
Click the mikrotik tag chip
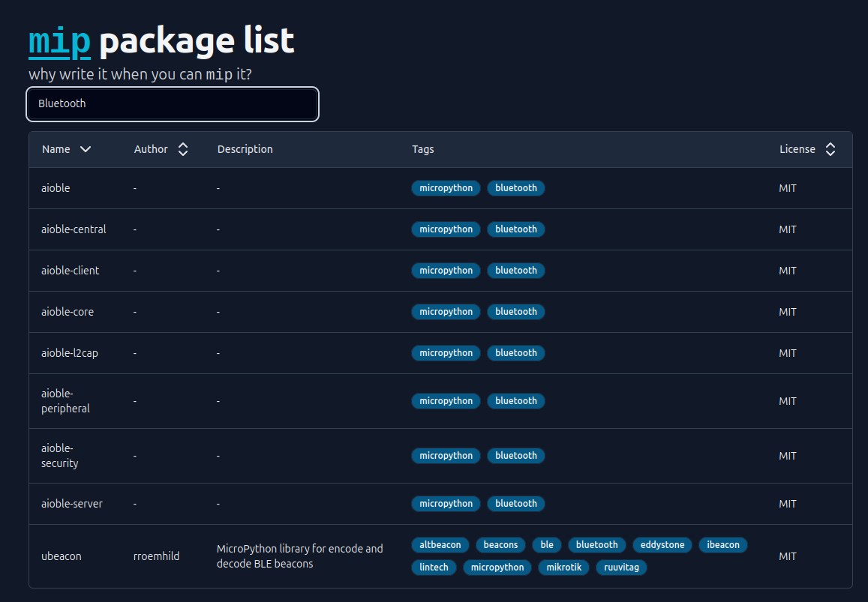[x=564, y=568]
